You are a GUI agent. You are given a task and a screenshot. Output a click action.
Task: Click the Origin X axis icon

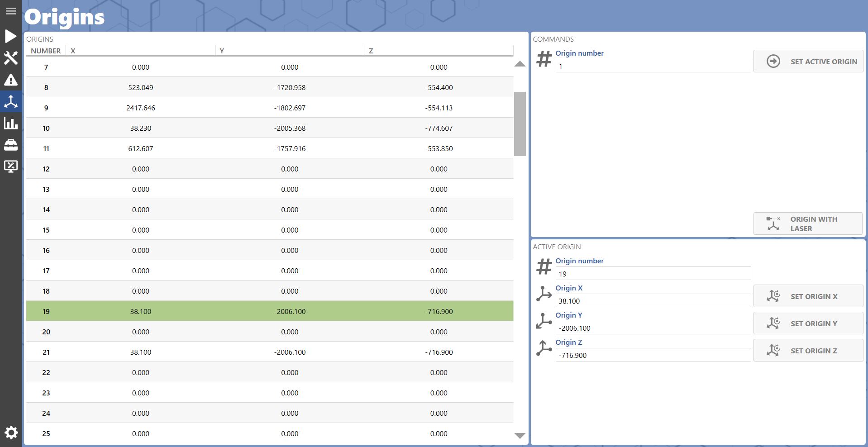coord(544,294)
